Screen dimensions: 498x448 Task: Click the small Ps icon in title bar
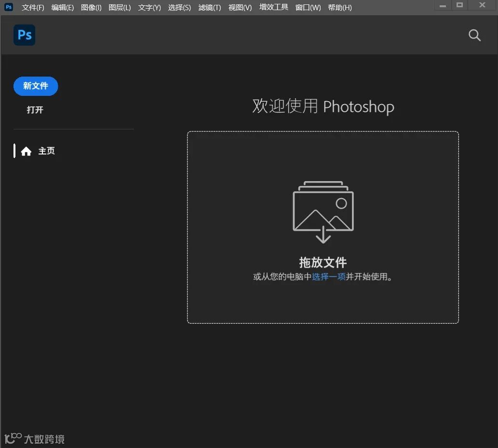pos(9,7)
